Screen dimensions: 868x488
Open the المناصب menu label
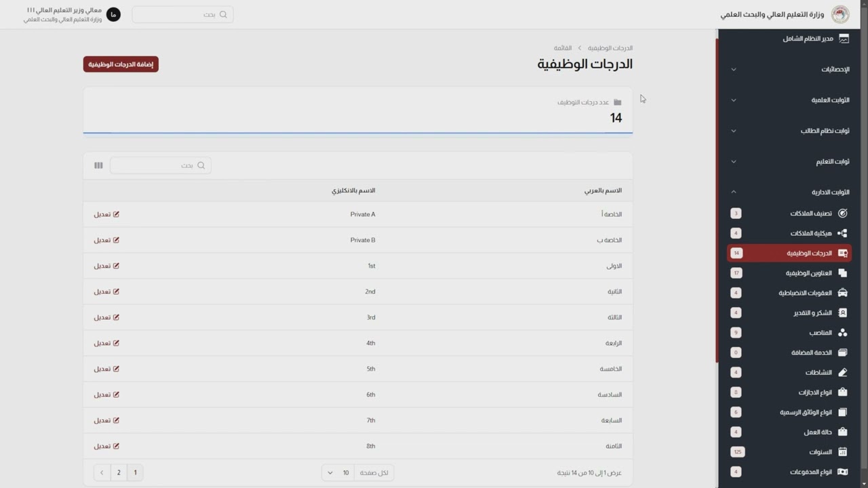(x=821, y=333)
